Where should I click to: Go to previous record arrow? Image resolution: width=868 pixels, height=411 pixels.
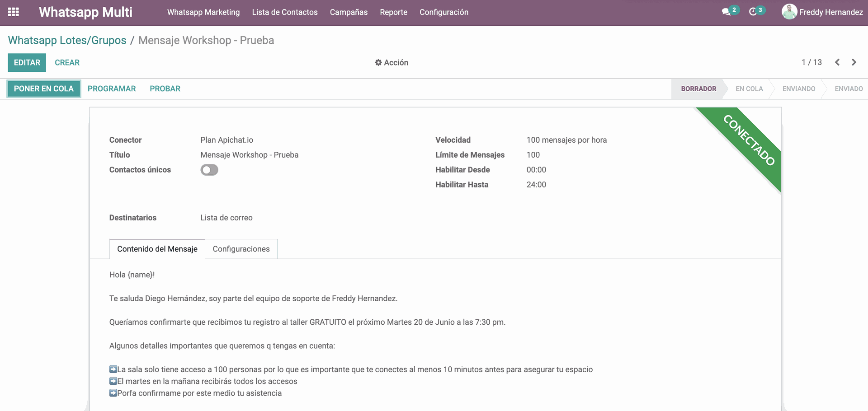837,62
